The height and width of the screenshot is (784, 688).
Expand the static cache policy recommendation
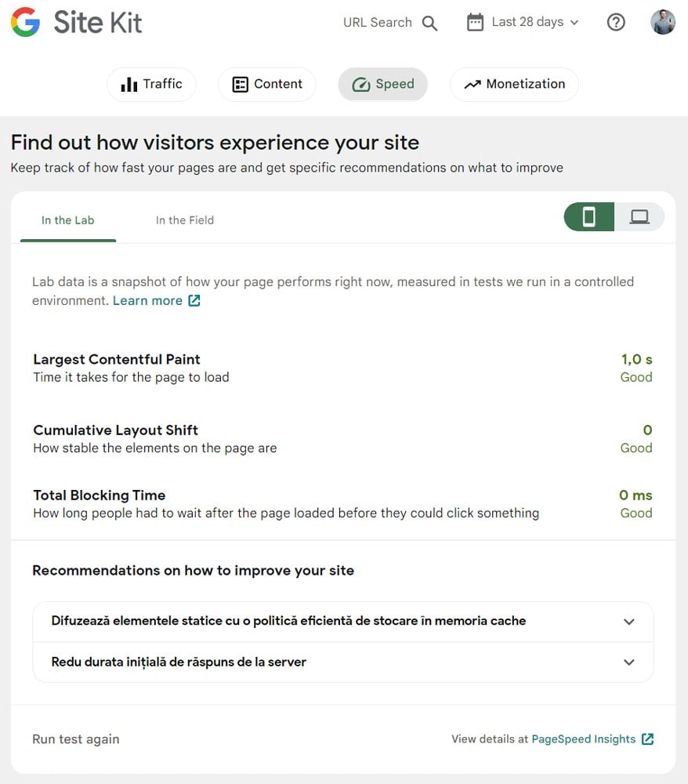coord(342,622)
